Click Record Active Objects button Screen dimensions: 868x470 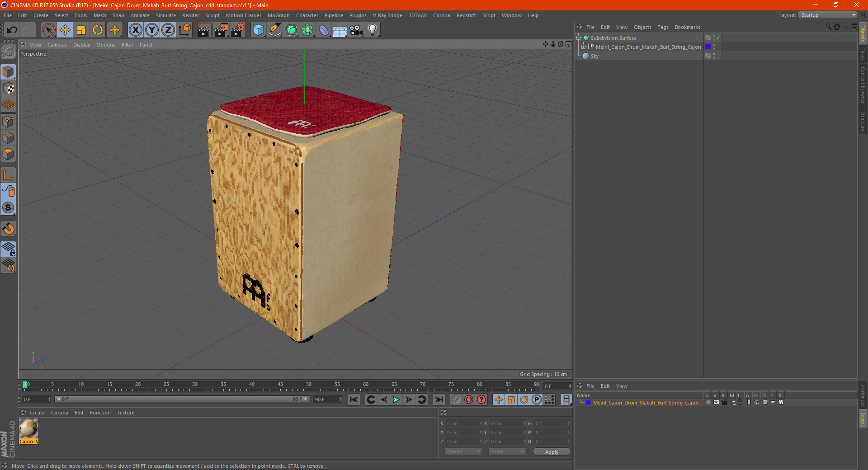pyautogui.click(x=456, y=399)
